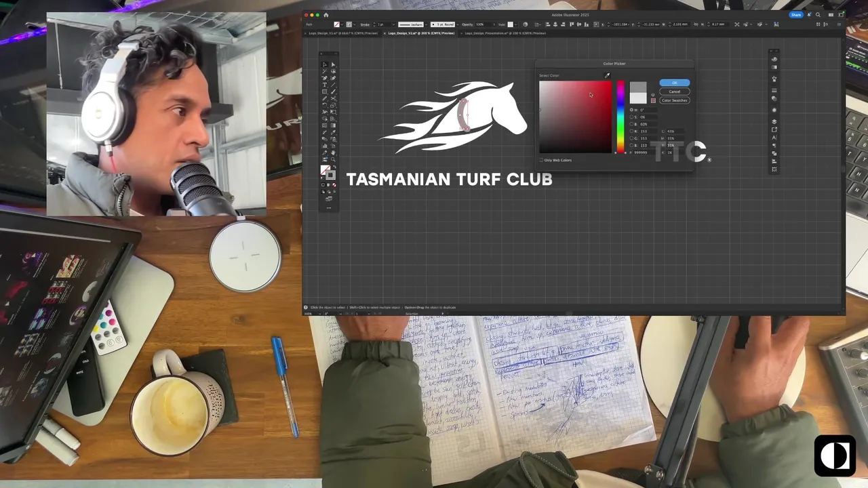The width and height of the screenshot is (868, 488).
Task: Select the Pen tool in the toolbox
Action: (x=324, y=78)
